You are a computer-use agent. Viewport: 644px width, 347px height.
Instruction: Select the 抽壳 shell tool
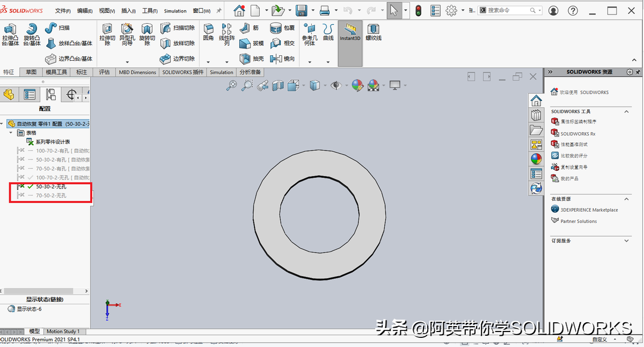[252, 59]
